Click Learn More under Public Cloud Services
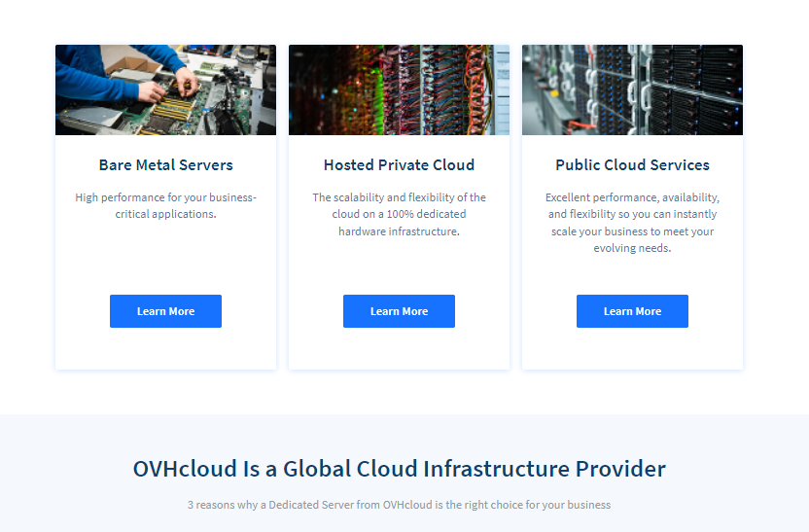809x532 pixels. 633,311
